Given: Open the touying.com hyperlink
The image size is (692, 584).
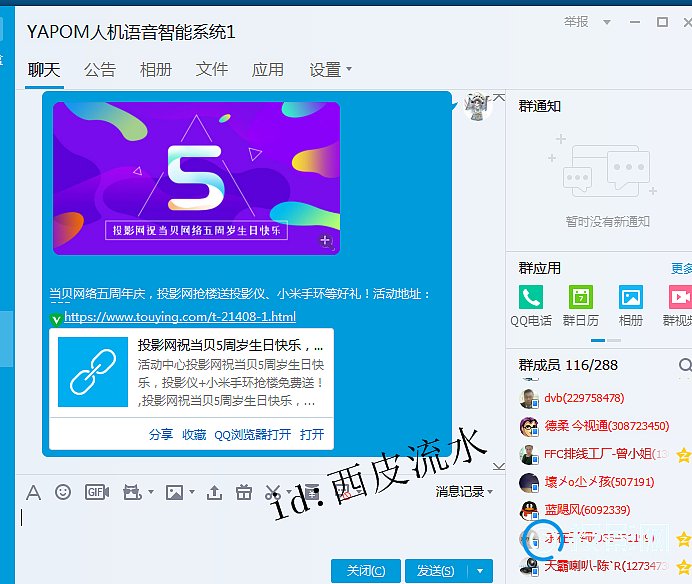Looking at the screenshot, I should pos(180,317).
